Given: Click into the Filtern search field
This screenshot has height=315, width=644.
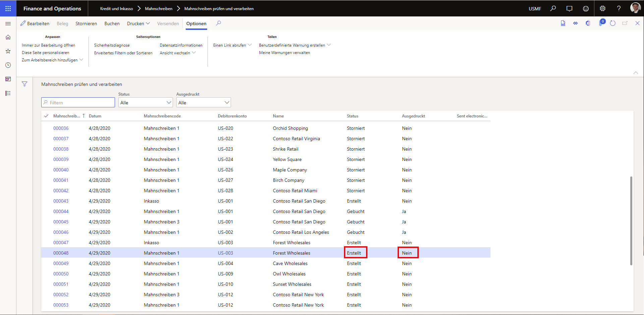Looking at the screenshot, I should [78, 102].
